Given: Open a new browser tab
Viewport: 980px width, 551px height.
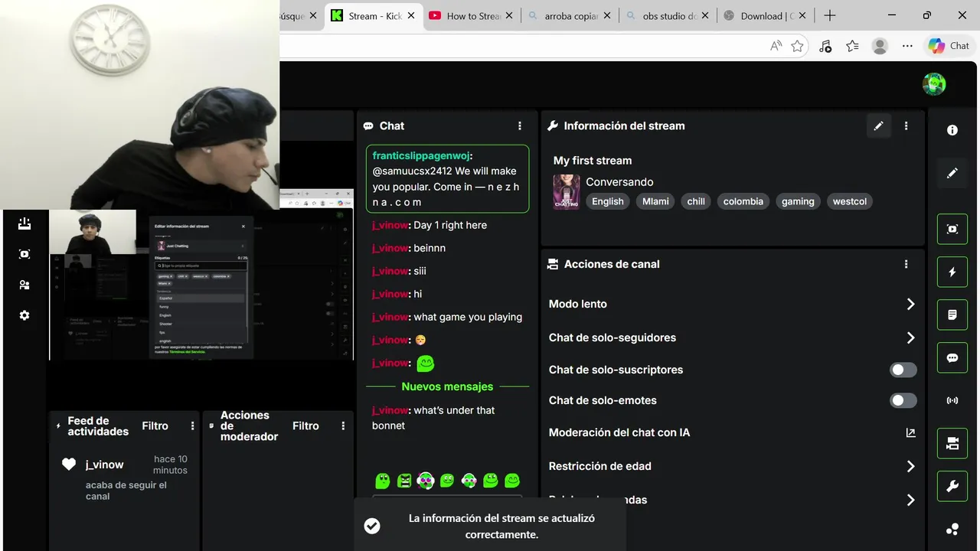Looking at the screenshot, I should [x=830, y=15].
